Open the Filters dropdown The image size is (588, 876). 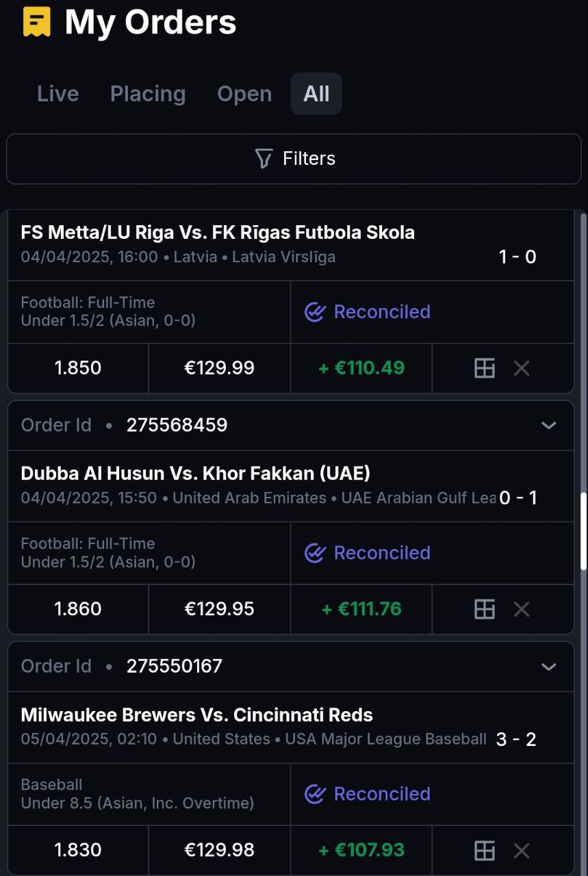pos(294,159)
